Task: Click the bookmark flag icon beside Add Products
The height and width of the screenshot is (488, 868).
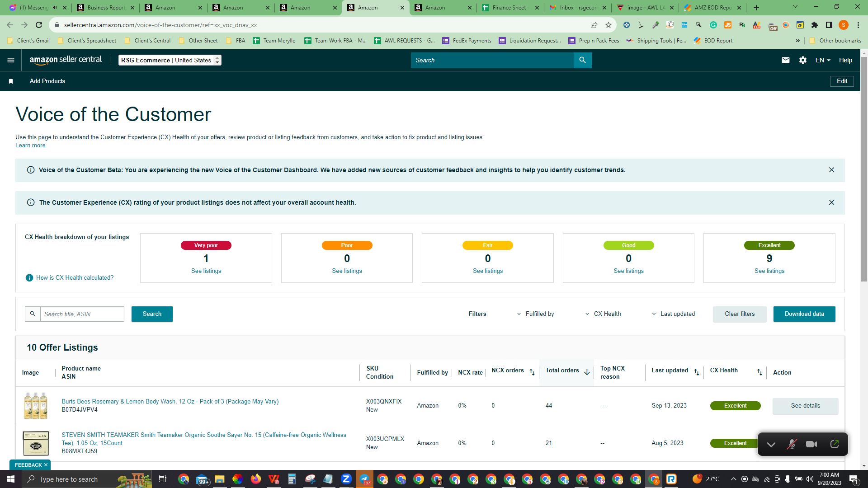Action: point(11,81)
